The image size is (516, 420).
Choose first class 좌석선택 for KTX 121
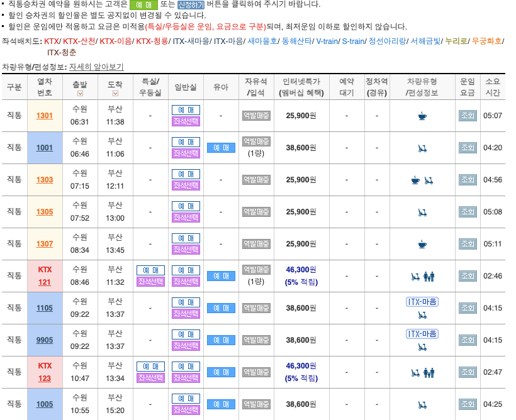[151, 282]
